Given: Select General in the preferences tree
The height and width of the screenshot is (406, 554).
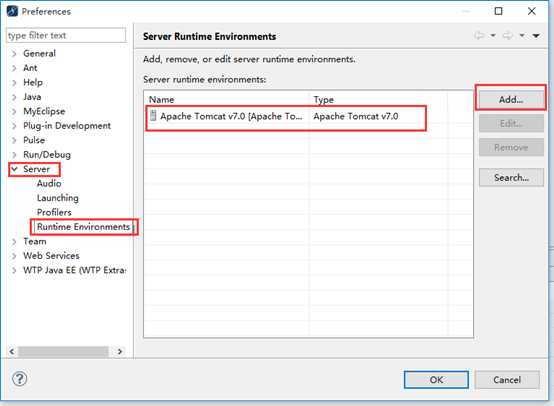Looking at the screenshot, I should click(39, 53).
